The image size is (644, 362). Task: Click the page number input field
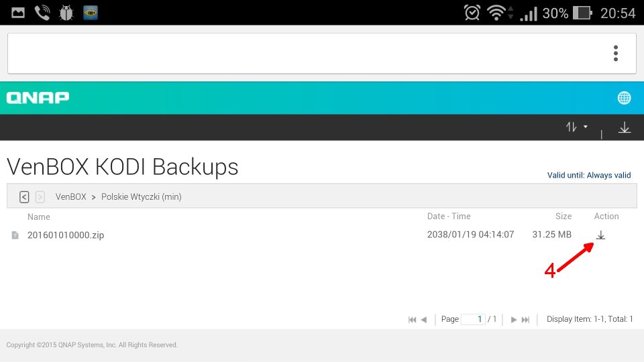tap(473, 320)
